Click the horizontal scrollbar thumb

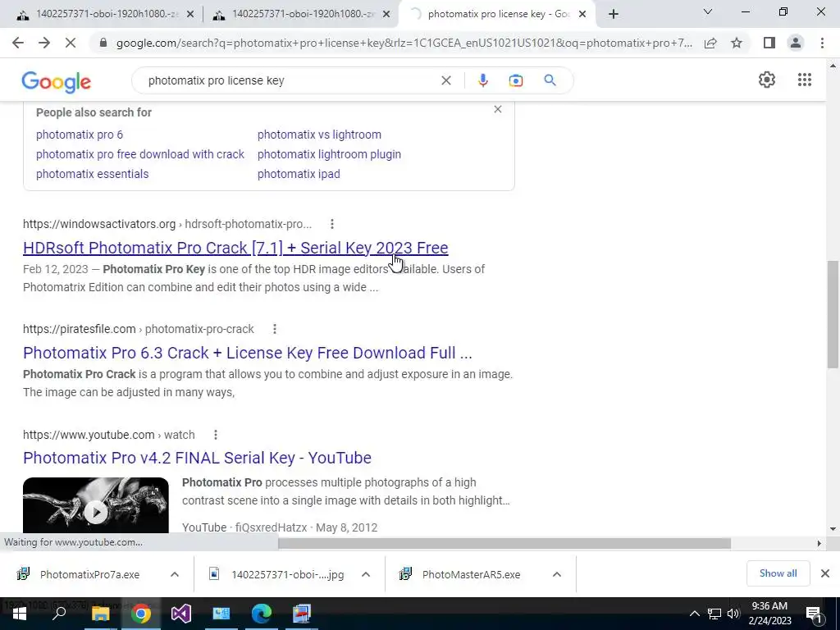(504, 543)
